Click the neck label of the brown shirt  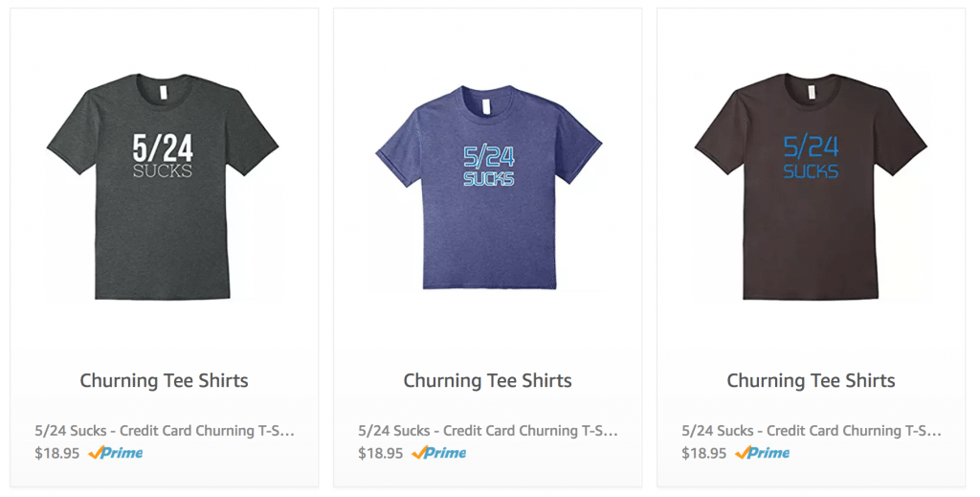click(x=812, y=93)
